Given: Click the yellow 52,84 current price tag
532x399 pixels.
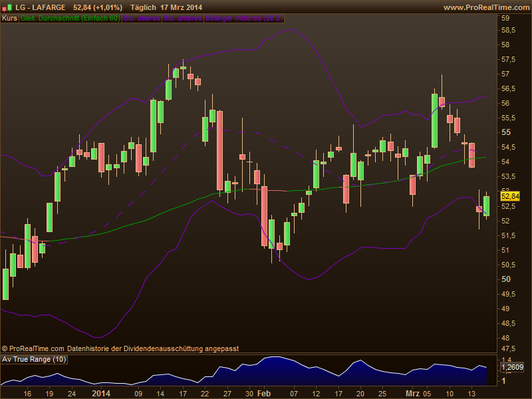Looking at the screenshot, I should pyautogui.click(x=510, y=196).
